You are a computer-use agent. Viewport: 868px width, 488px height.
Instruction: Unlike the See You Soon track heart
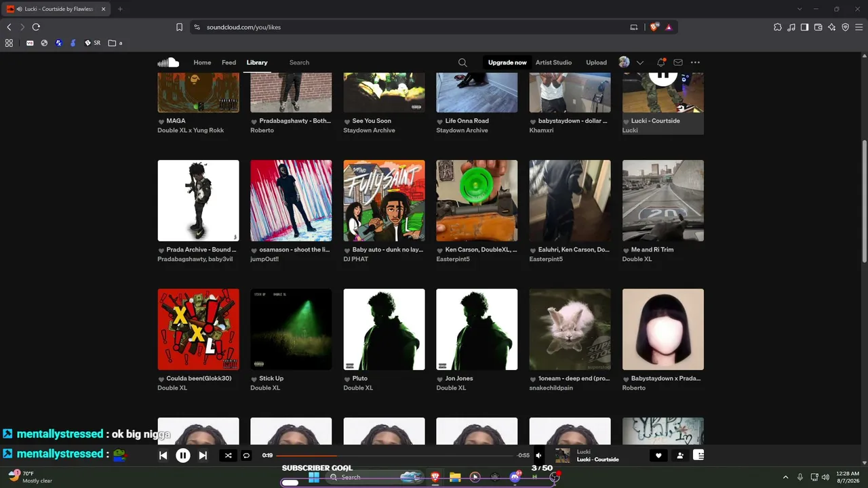pos(347,121)
